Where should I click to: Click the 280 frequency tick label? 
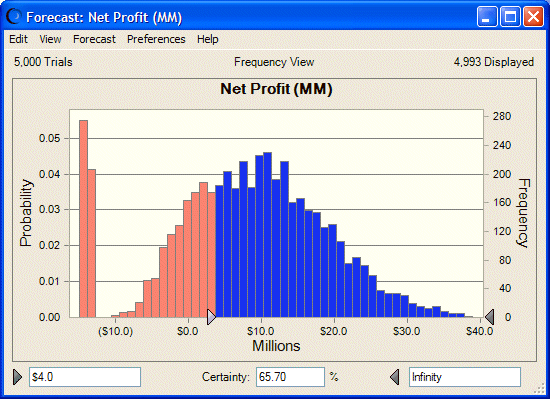[502, 116]
